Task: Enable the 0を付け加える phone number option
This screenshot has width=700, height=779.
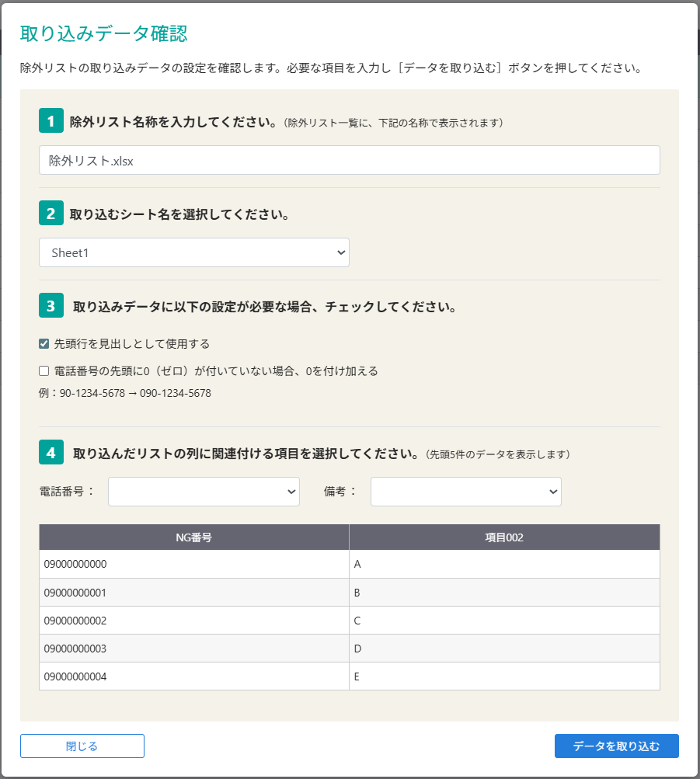Action: (44, 370)
